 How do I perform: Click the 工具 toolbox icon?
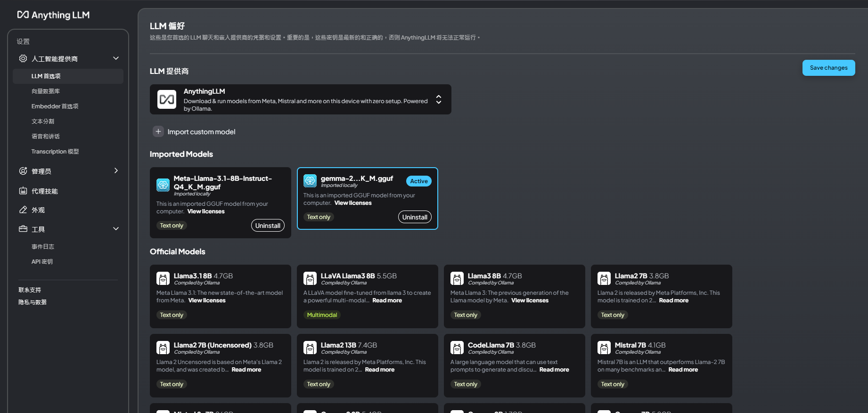point(23,229)
